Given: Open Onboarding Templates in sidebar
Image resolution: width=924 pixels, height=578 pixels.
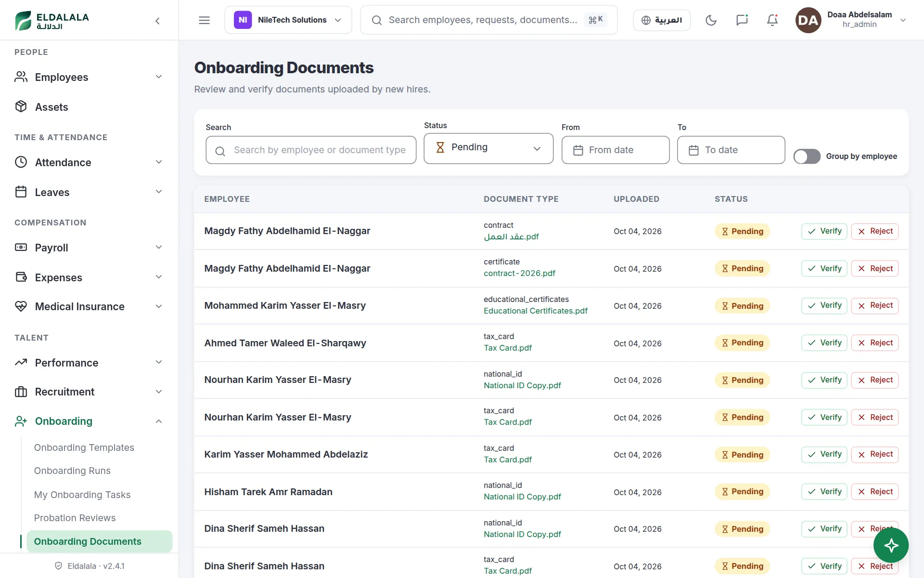Looking at the screenshot, I should [84, 447].
